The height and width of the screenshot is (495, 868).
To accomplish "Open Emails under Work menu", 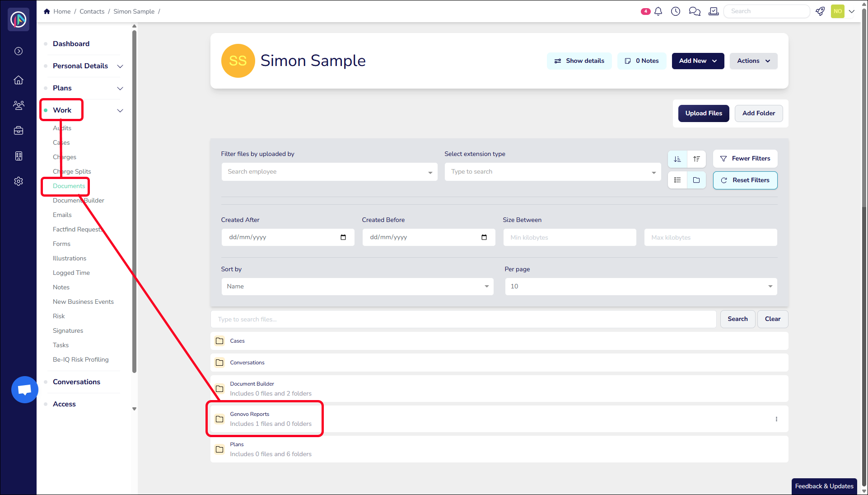I will [x=62, y=215].
